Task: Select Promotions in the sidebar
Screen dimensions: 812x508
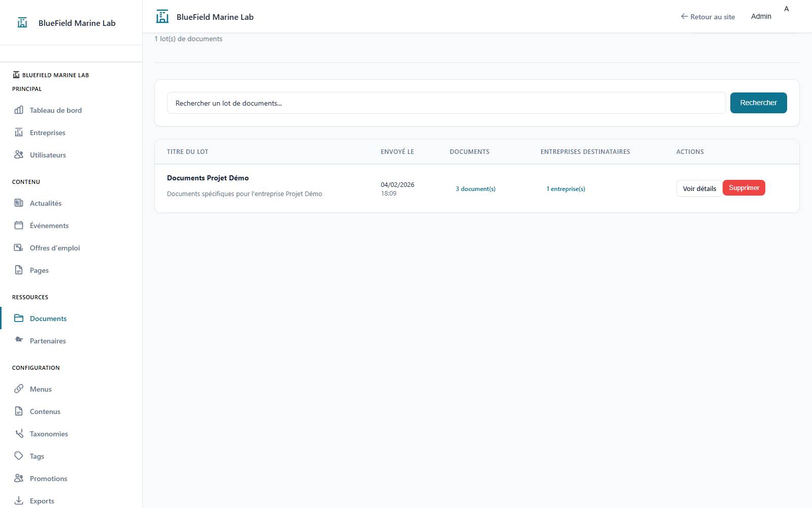Action: [48, 478]
